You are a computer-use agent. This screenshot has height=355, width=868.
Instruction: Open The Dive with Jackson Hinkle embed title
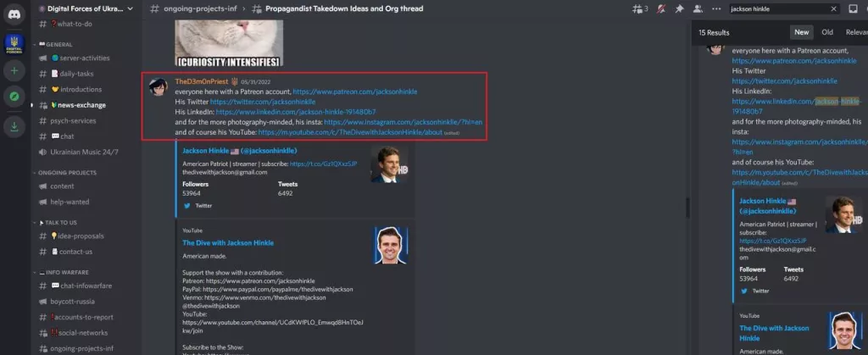point(228,243)
